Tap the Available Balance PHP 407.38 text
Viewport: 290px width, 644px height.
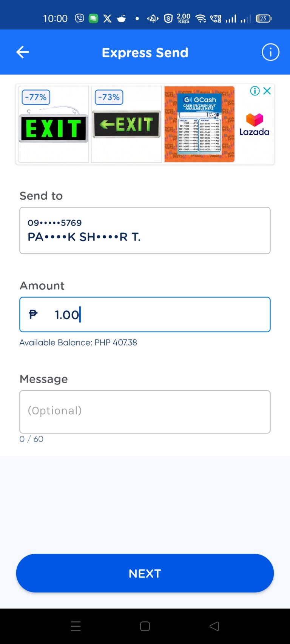point(78,343)
